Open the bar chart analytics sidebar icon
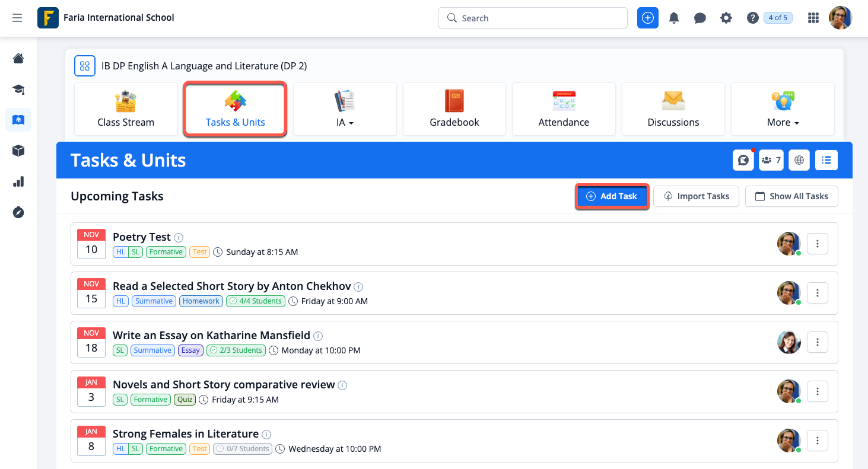 click(x=18, y=181)
